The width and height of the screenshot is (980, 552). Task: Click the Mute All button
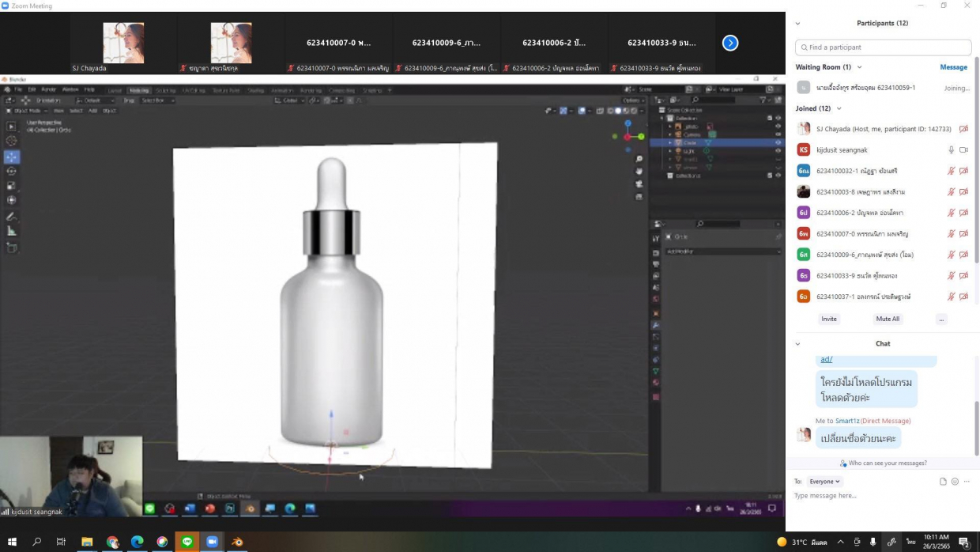[x=888, y=319]
